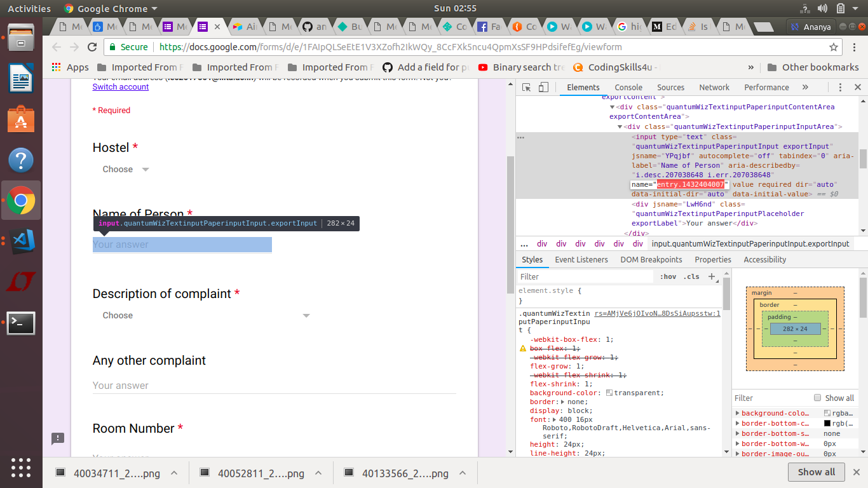Viewport: 868px width, 488px height.
Task: Switch to the Console tab in DevTools
Action: (628, 88)
